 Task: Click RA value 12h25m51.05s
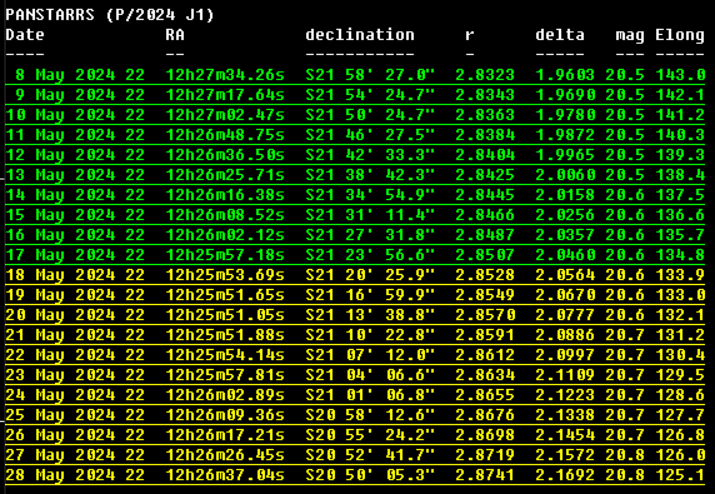225,315
